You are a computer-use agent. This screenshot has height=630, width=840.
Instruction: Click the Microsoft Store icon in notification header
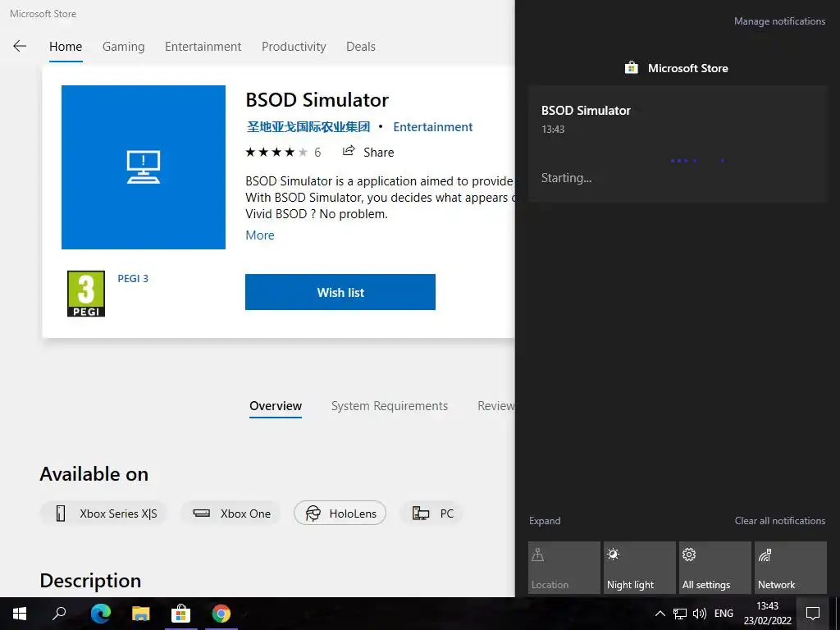tap(632, 68)
